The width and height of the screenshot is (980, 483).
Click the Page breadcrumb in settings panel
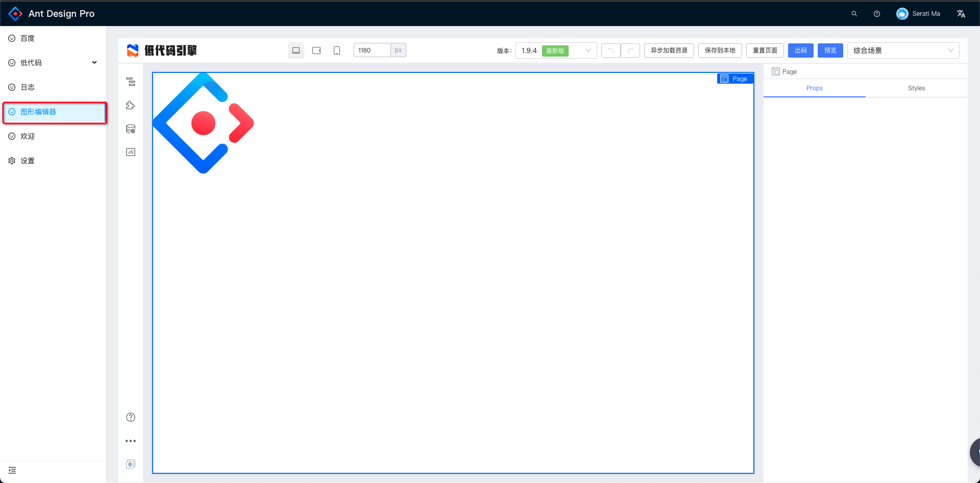coord(785,72)
